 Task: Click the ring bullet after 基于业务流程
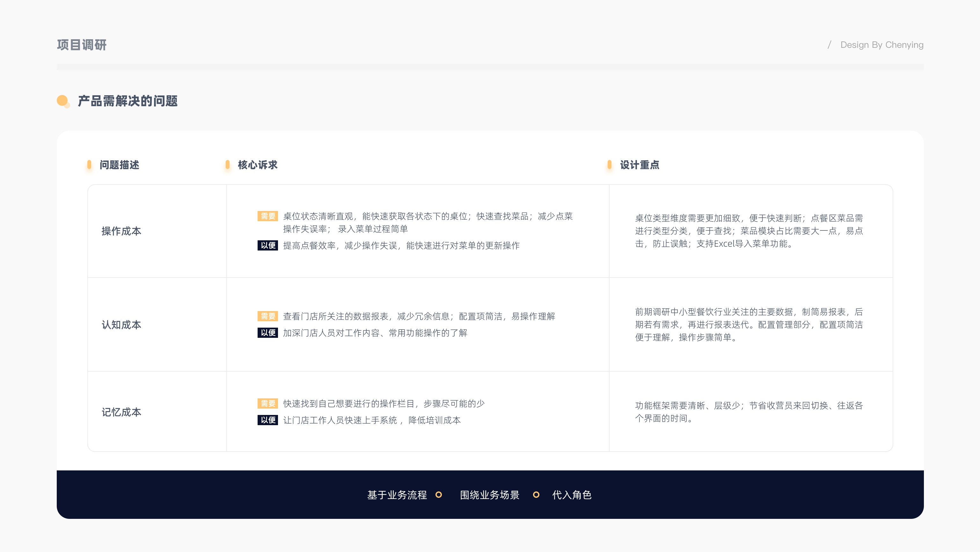point(439,495)
